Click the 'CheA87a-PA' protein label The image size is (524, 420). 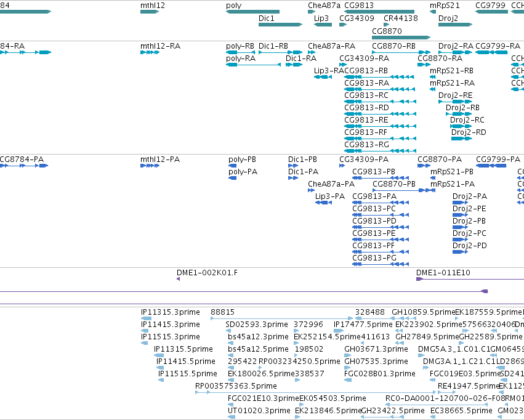(331, 184)
